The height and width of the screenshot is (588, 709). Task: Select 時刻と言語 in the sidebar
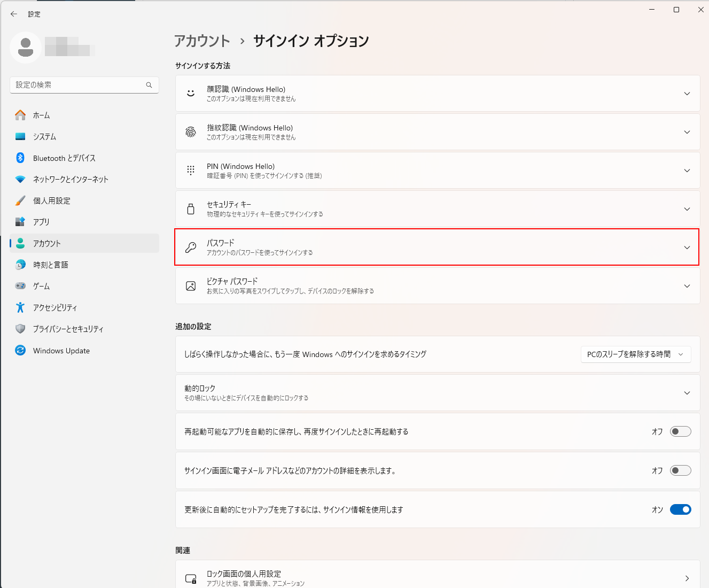[84, 265]
